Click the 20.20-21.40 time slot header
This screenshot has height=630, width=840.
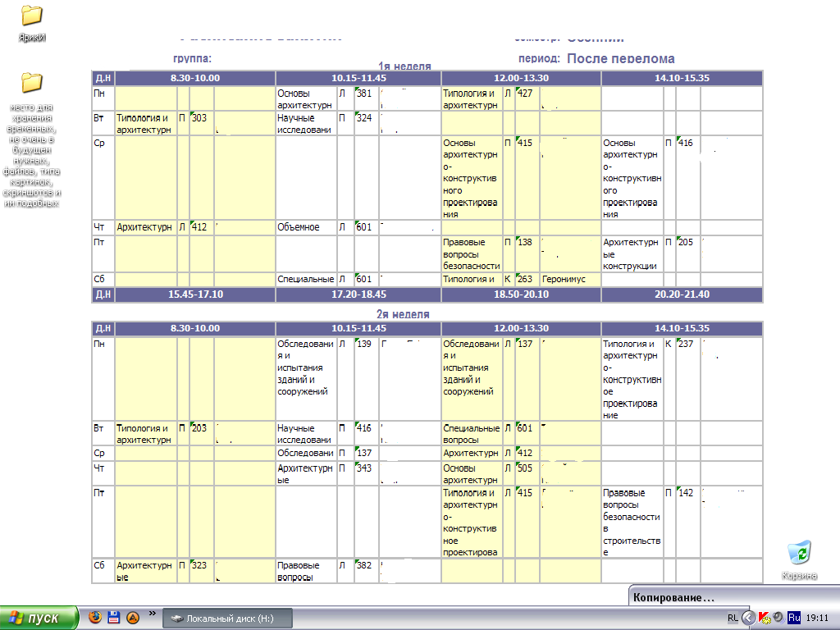tap(682, 294)
